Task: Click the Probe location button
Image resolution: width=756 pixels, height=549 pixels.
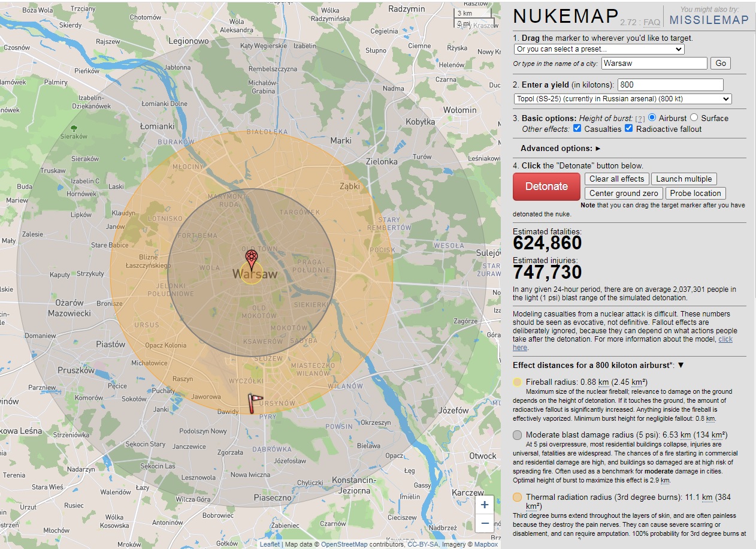Action: [695, 193]
